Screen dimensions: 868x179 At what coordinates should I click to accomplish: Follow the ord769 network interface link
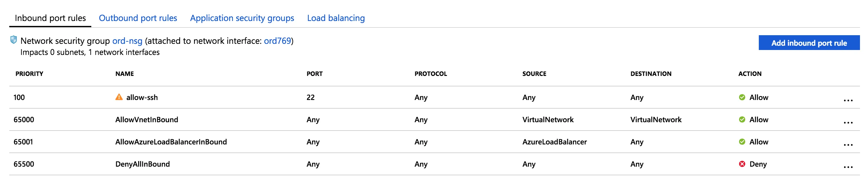[x=277, y=41]
